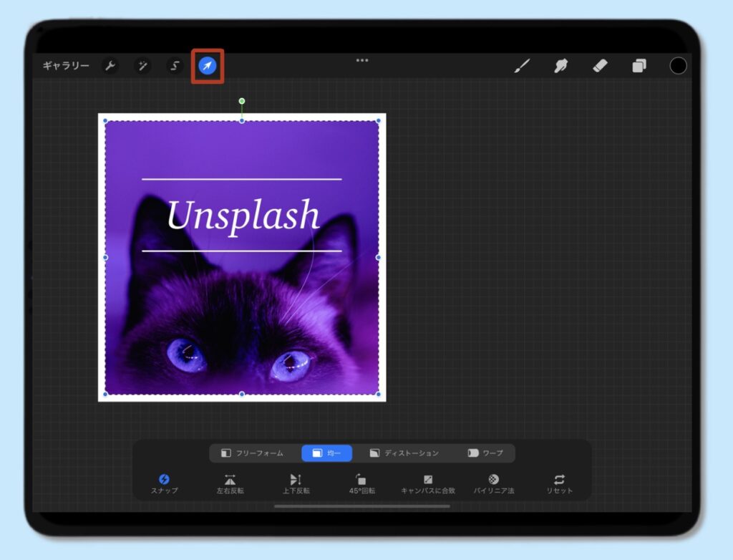Screen dimensions: 733x560
Task: Click bottom-left corner transform handle
Action: (105, 395)
